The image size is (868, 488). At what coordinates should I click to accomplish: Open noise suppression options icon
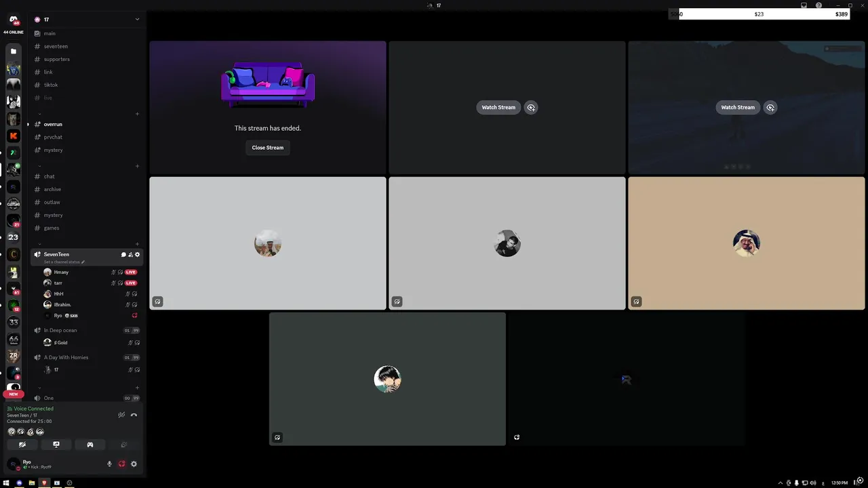coord(121,415)
